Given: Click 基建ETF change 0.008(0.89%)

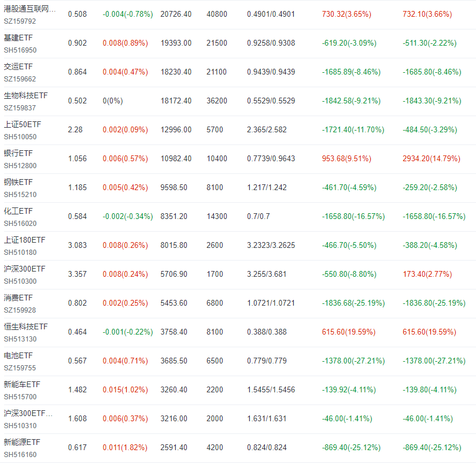Looking at the screenshot, I should coord(125,43).
